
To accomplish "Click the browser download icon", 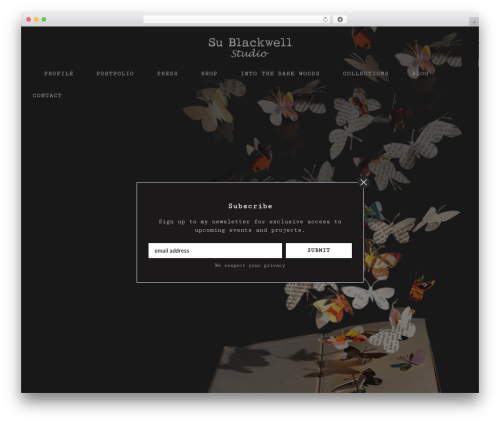I will pyautogui.click(x=340, y=19).
